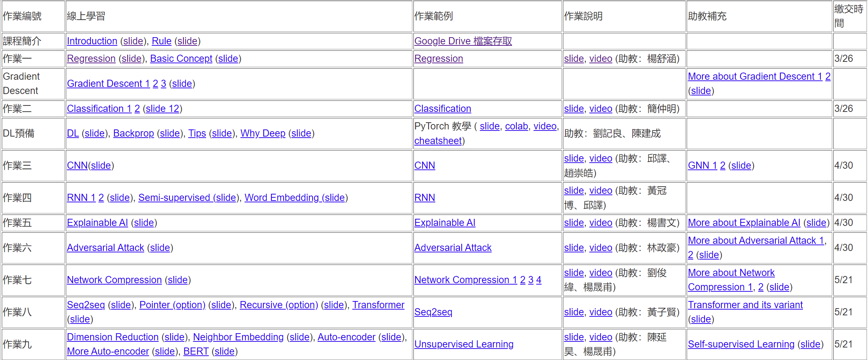This screenshot has height=360, width=868.
Task: Open Adversarial Attack lecture in 線上學習 column
Action: pos(106,248)
